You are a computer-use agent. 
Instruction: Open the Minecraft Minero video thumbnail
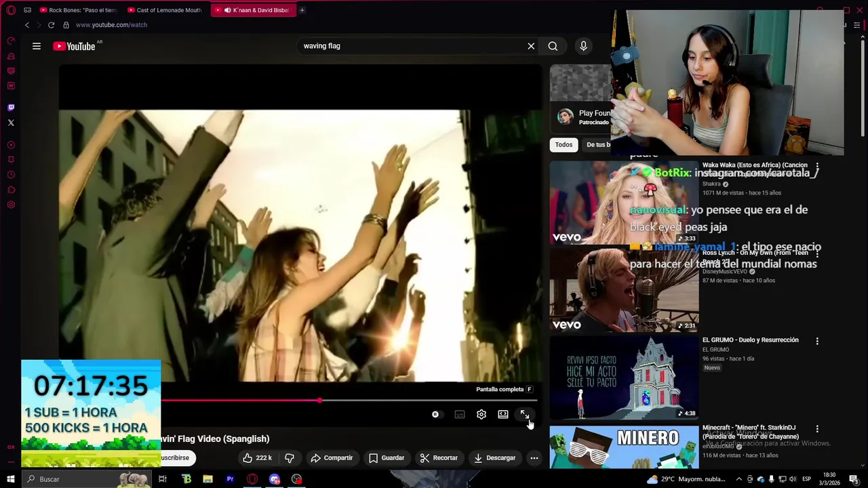pos(624,446)
